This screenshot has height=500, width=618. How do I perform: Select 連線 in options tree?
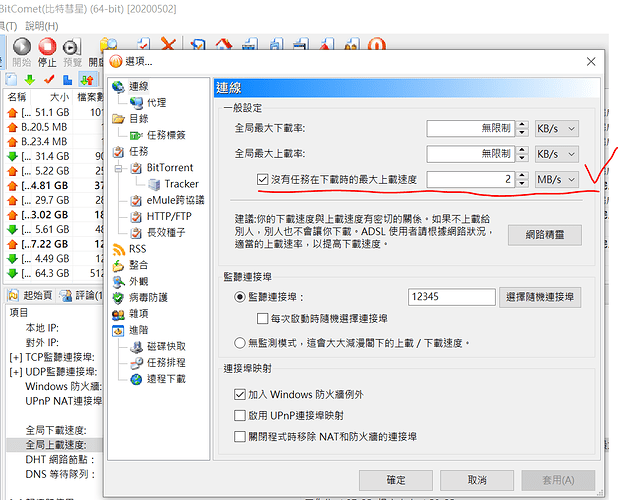[x=138, y=86]
